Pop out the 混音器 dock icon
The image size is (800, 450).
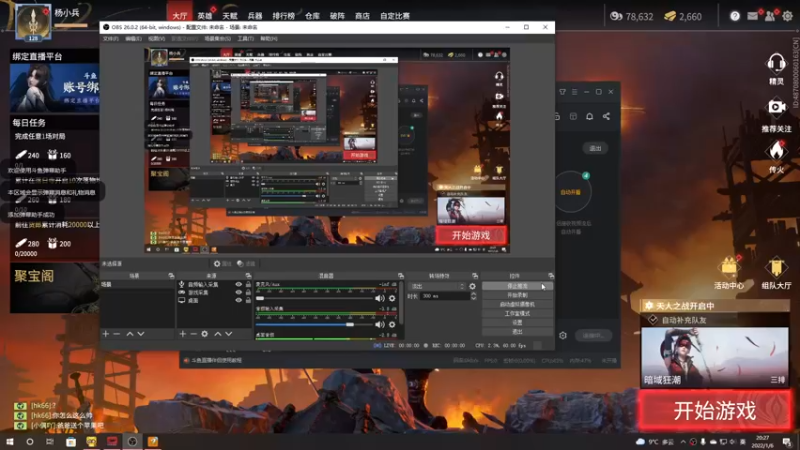(401, 276)
